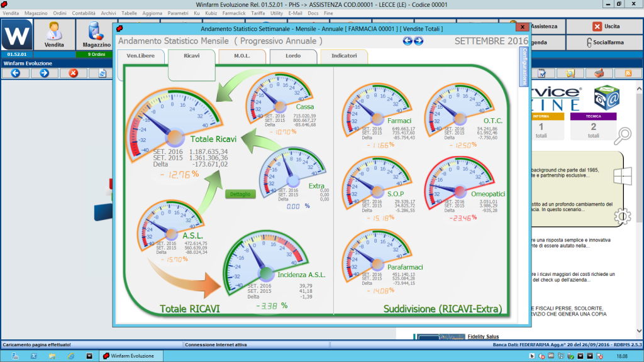Click the Windows logo icon on right panel
Screen dimensions: 644x362
(622, 177)
